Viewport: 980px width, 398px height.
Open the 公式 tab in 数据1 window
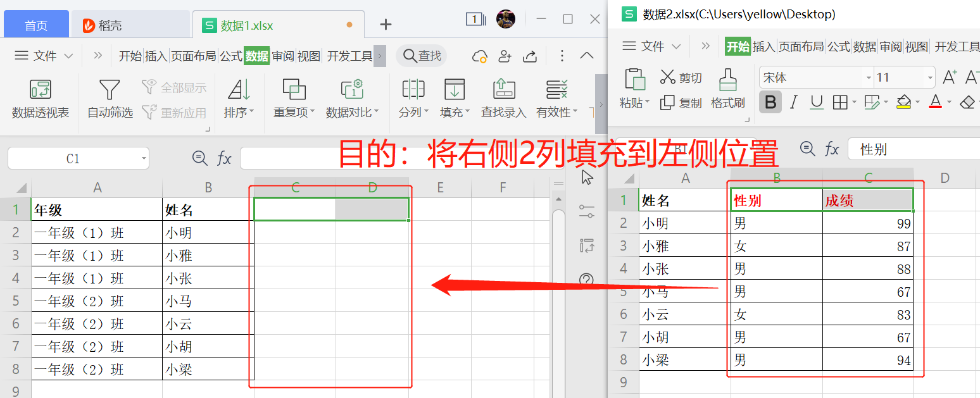point(231,56)
